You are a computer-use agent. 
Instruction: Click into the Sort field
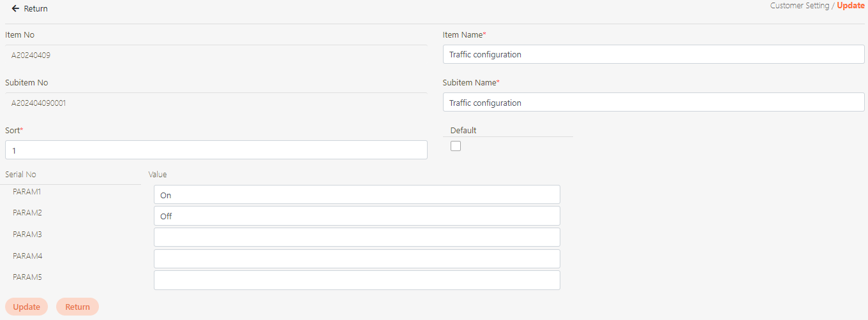pyautogui.click(x=216, y=150)
